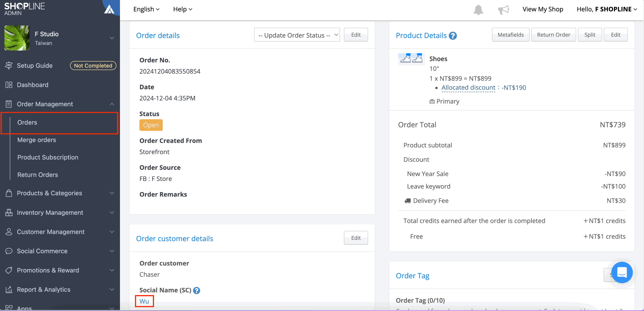644x311 pixels.
Task: Click the Return Order button
Action: pyautogui.click(x=553, y=35)
